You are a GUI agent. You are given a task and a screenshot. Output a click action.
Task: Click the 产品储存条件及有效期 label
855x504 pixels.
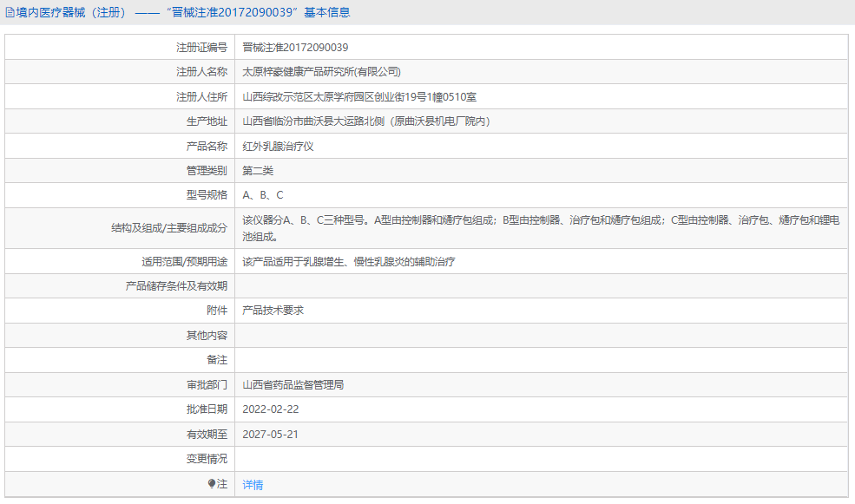[176, 286]
